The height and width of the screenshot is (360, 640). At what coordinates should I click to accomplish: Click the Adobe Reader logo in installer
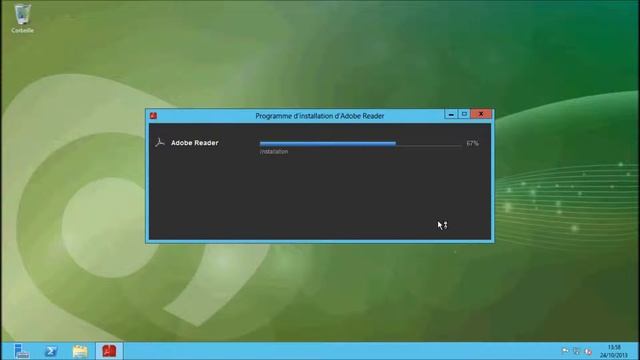pyautogui.click(x=160, y=142)
